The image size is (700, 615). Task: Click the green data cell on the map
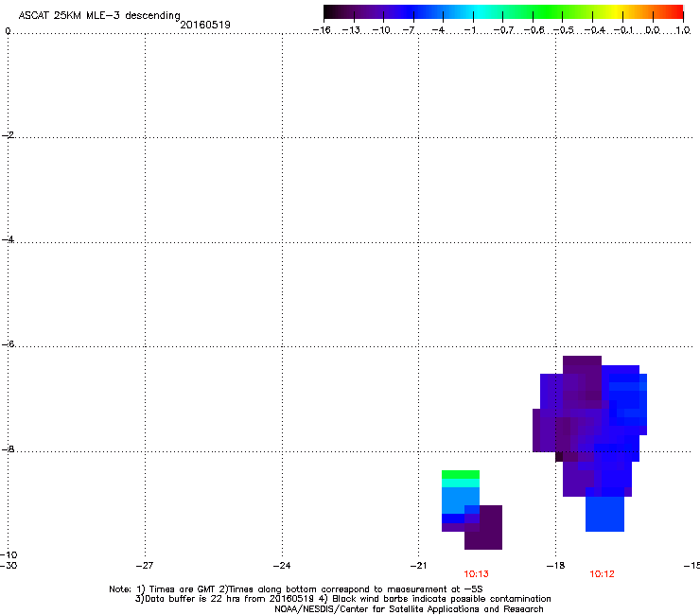pos(461,474)
